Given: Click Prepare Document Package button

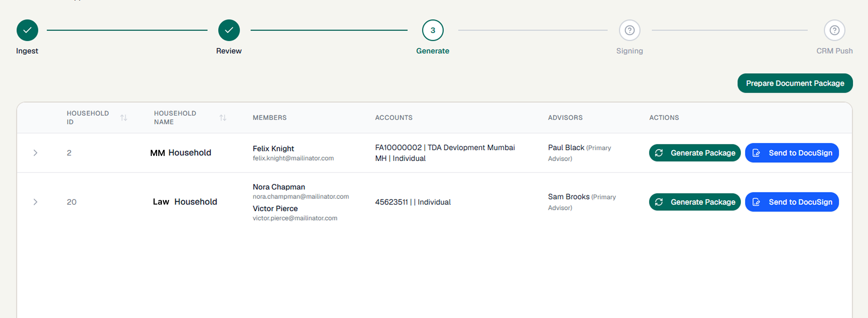Looking at the screenshot, I should tap(795, 83).
